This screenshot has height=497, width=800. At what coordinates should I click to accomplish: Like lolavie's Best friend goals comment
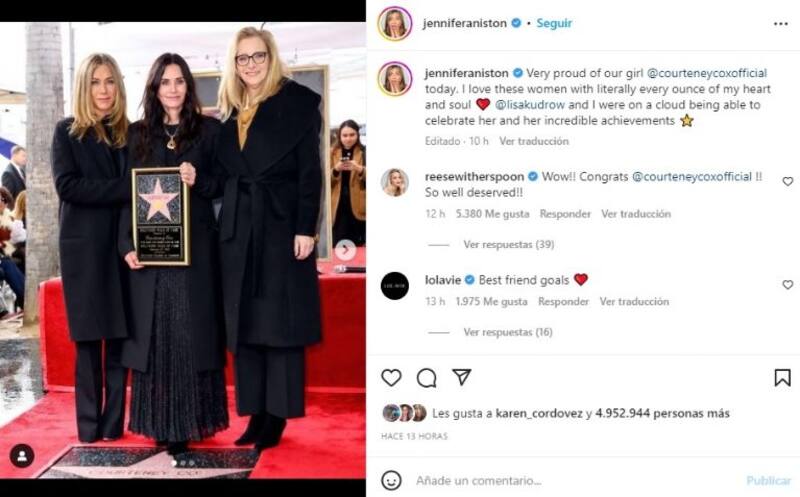[x=788, y=284]
